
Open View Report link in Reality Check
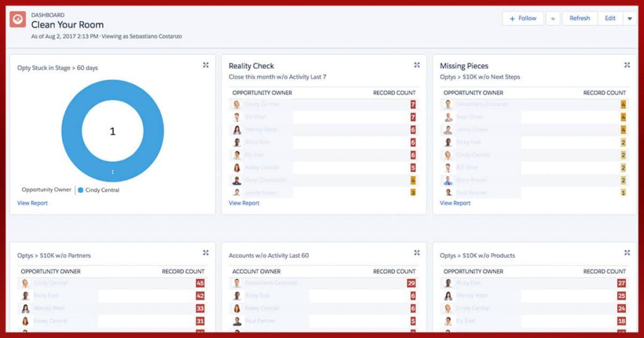click(244, 203)
